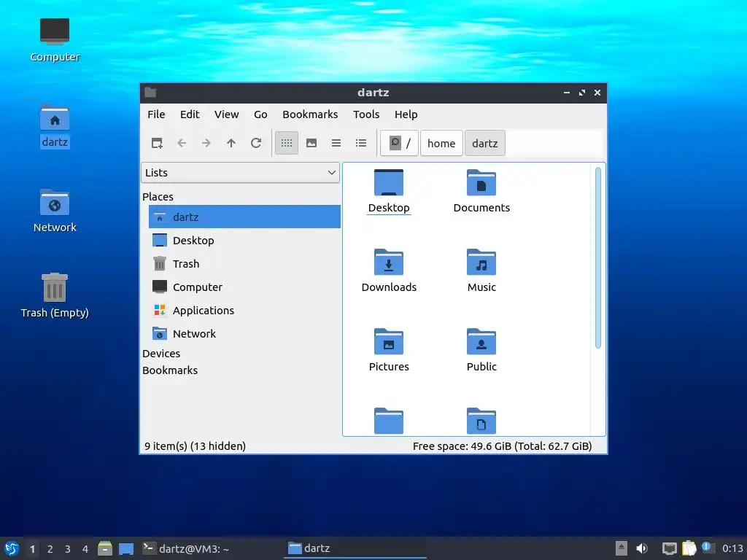Viewport: 747px width, 560px height.
Task: Click the file view vertical scrollbar
Action: coord(598,257)
